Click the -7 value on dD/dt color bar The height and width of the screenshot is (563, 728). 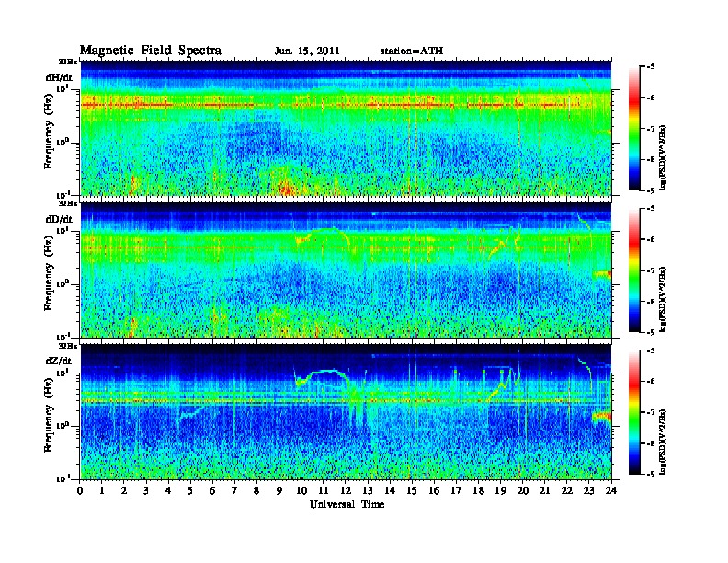pyautogui.click(x=650, y=270)
